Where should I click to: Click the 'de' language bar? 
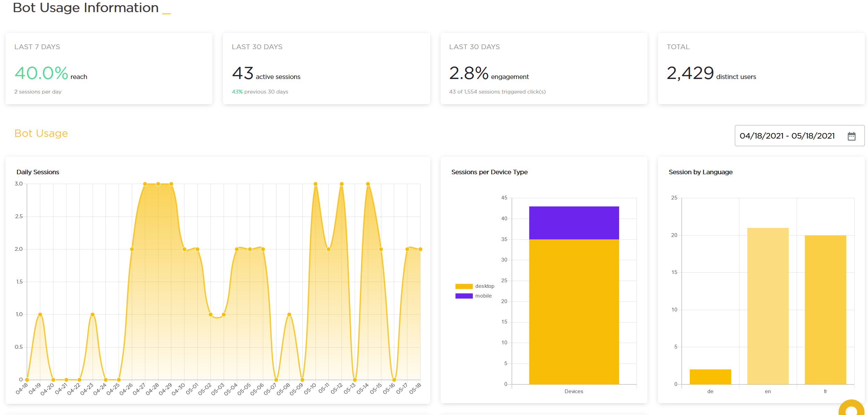[710, 377]
